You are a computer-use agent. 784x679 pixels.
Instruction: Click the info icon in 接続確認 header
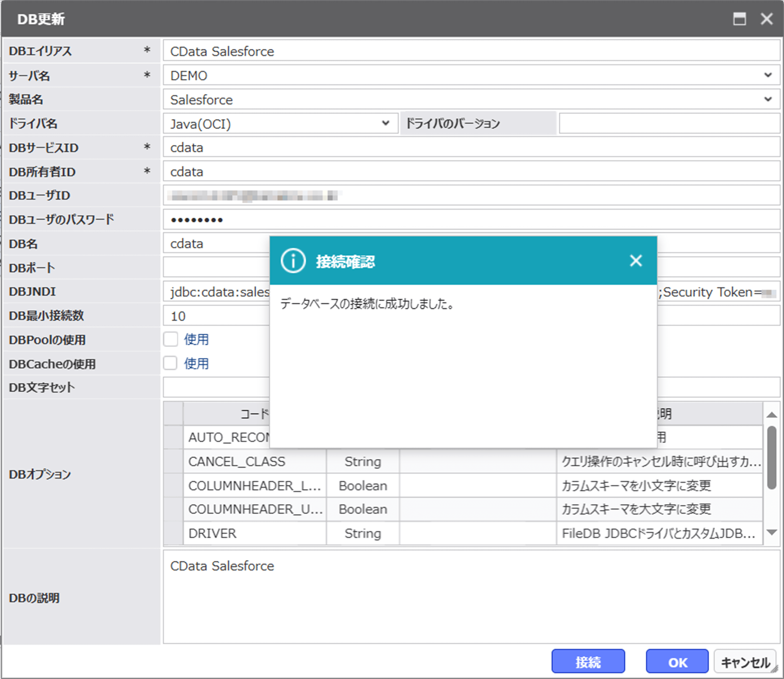pos(293,261)
